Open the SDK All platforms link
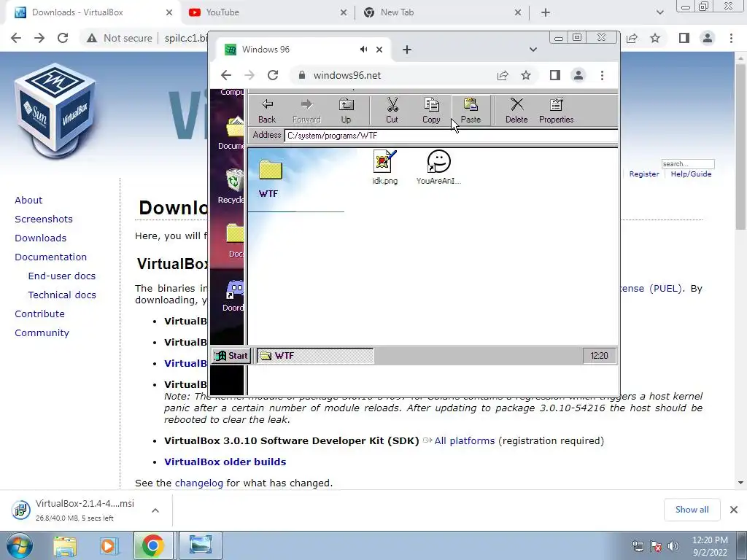Screen dimensions: 747x560 tap(465, 441)
